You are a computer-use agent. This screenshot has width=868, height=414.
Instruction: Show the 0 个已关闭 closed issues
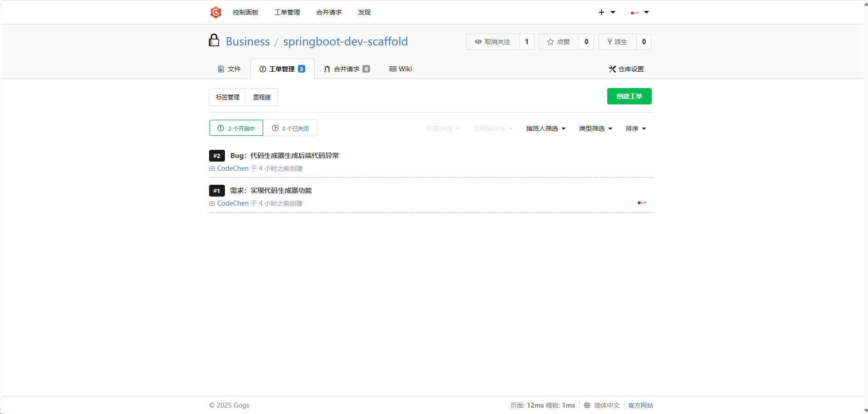[x=290, y=128]
